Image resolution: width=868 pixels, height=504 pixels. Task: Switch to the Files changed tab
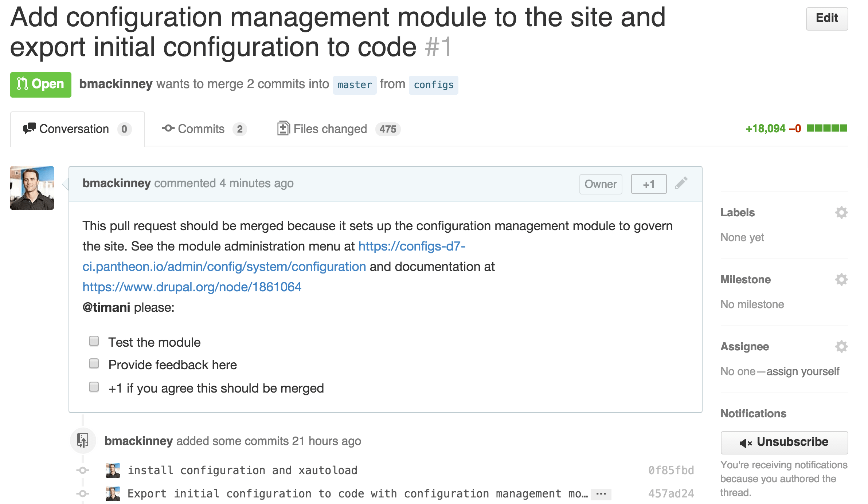330,129
